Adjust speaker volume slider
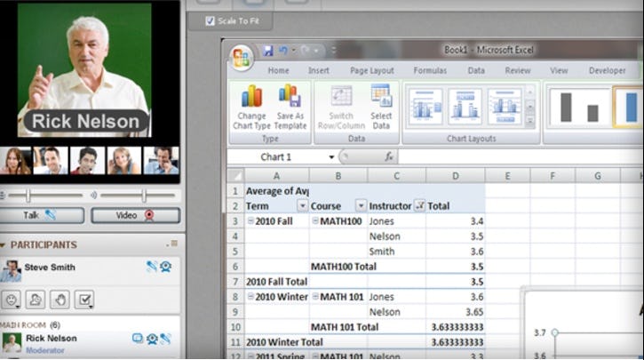644x360 pixels. pos(144,196)
